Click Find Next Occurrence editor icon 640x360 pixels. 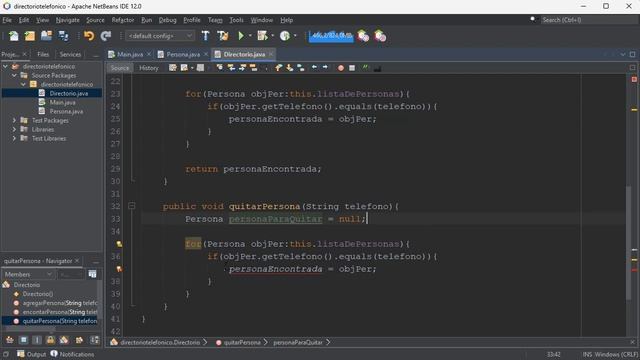click(242, 68)
